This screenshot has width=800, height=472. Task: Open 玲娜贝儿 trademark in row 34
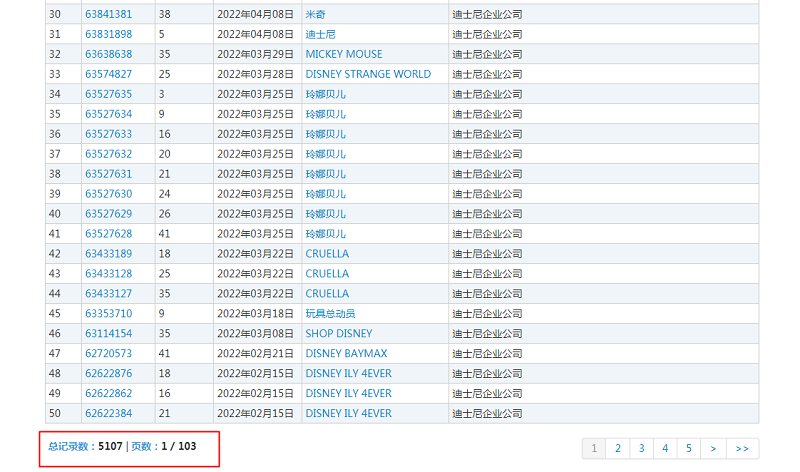coord(326,94)
